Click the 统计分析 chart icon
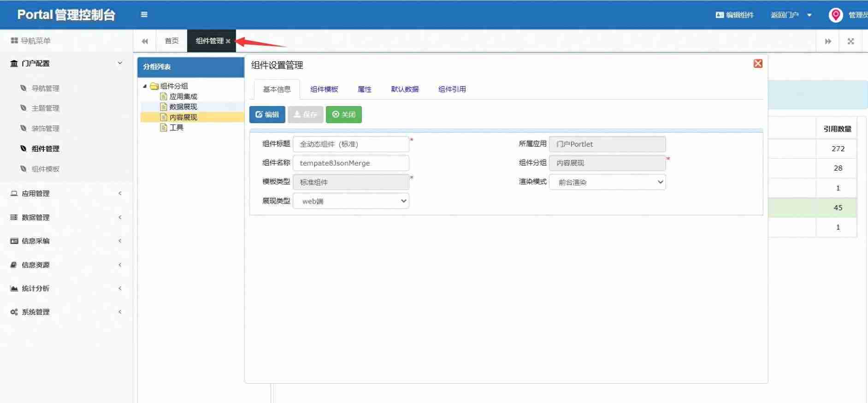The height and width of the screenshot is (403, 868). pos(14,288)
